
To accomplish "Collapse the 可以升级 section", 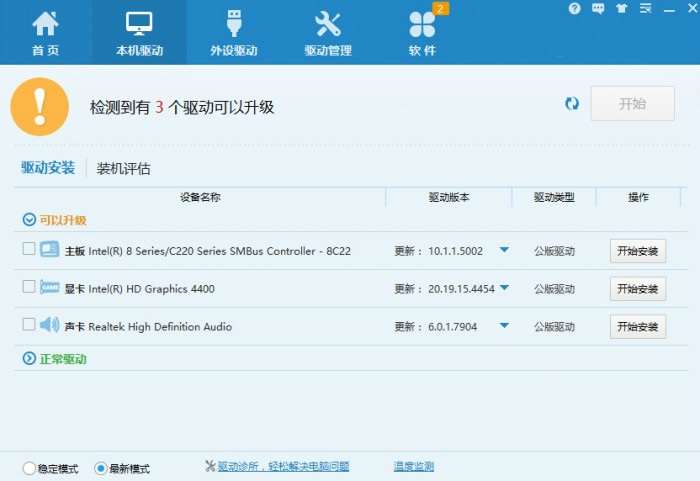I will pyautogui.click(x=29, y=220).
